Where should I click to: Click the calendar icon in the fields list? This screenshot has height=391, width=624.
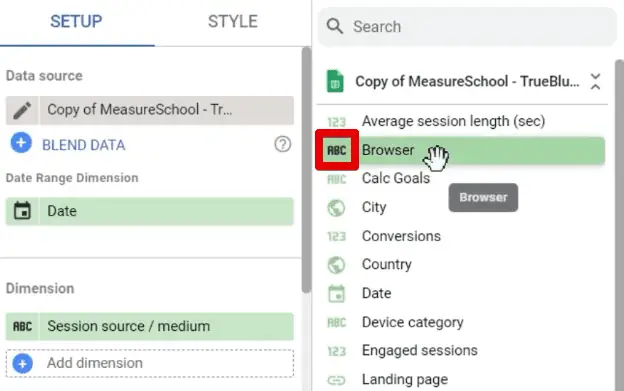337,294
